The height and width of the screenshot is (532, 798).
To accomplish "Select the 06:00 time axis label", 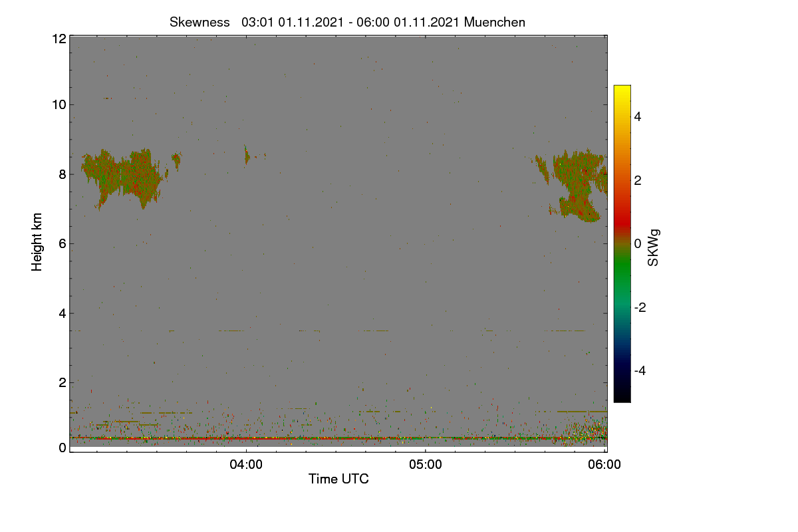I will [604, 465].
